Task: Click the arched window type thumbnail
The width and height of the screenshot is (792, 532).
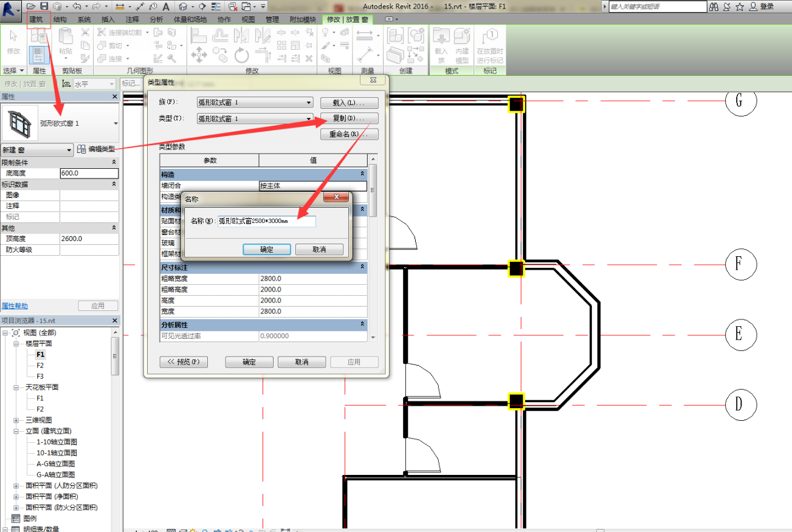Action: (x=19, y=123)
